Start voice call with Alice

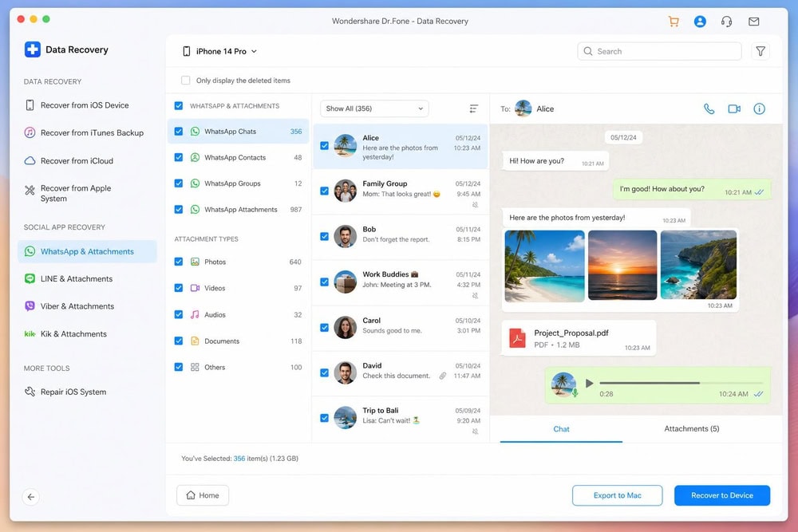coord(709,108)
